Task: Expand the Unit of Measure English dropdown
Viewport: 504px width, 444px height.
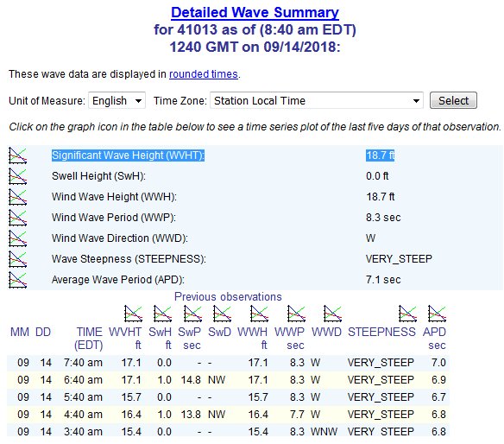Action: click(x=117, y=100)
